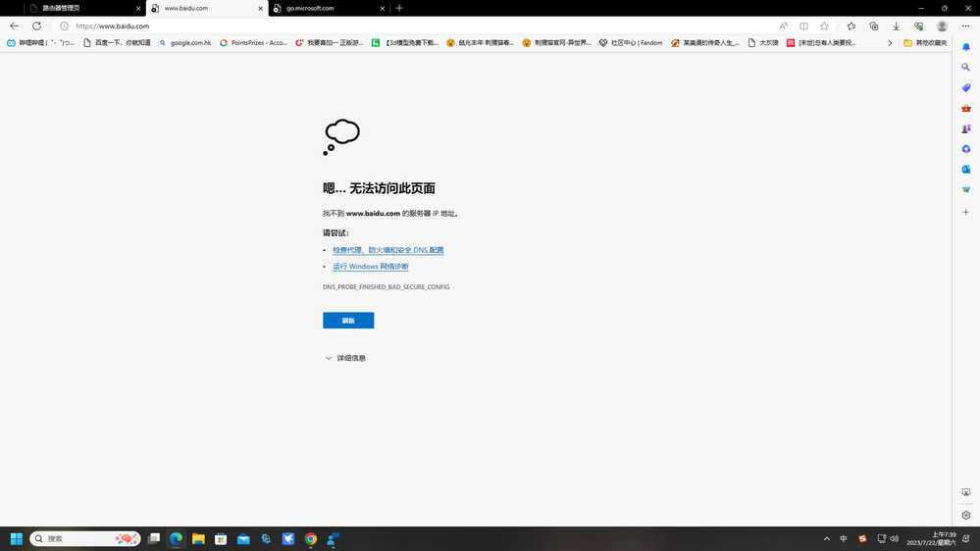Open the Windows Start menu
The height and width of the screenshot is (551, 980).
pos(17,538)
